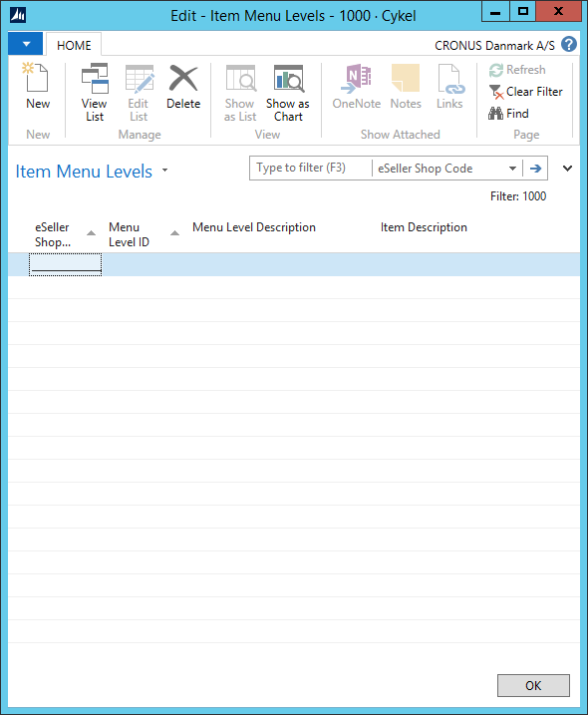Screen dimensions: 588x715
Task: Expand the Item Menu Levels title dropdown
Action: pos(164,171)
